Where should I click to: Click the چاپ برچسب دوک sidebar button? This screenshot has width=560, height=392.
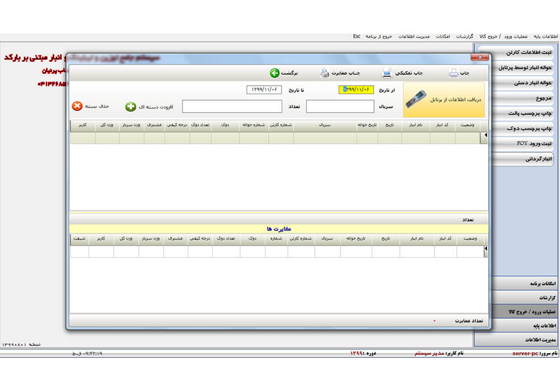[x=522, y=129]
